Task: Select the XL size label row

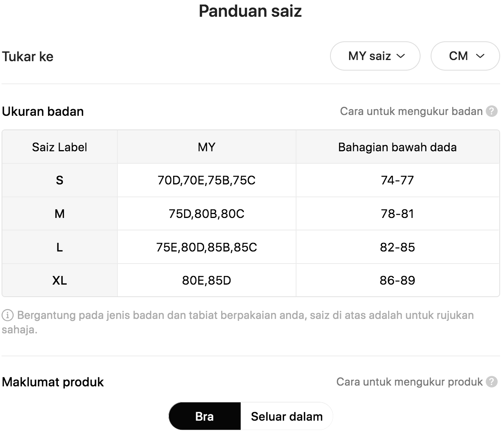Action: 251,280
